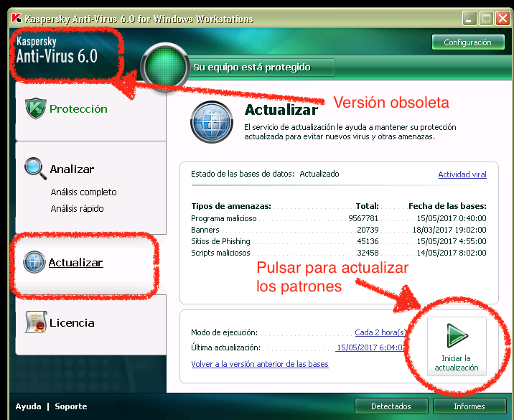The height and width of the screenshot is (420, 514).
Task: Open the Detectados button
Action: tap(391, 406)
